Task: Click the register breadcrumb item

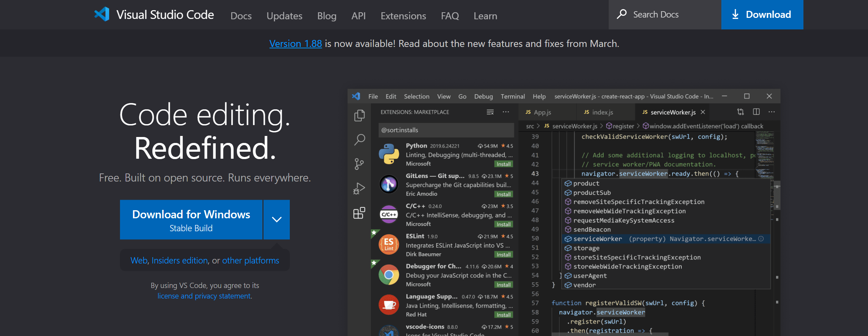Action: click(620, 126)
